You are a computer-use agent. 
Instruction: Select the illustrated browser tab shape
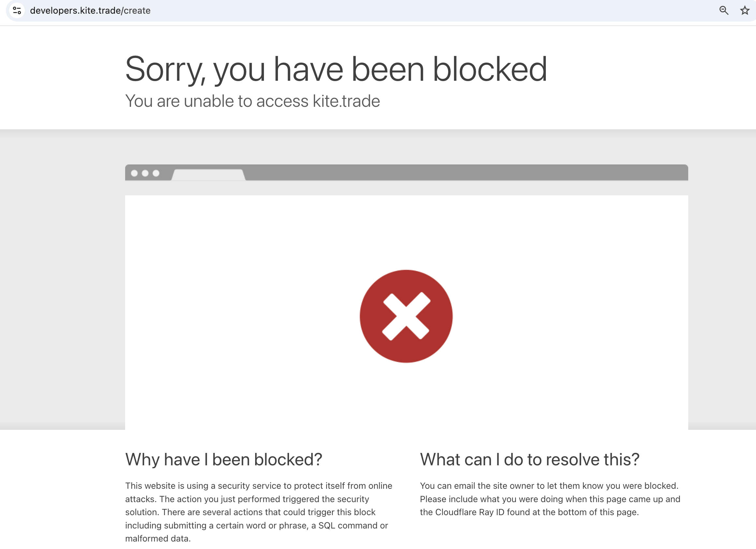pos(208,175)
